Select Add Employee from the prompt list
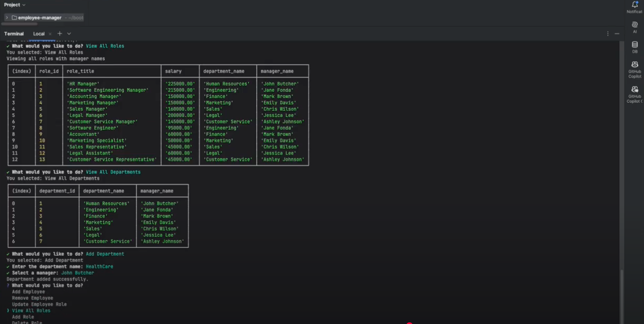 click(x=28, y=291)
